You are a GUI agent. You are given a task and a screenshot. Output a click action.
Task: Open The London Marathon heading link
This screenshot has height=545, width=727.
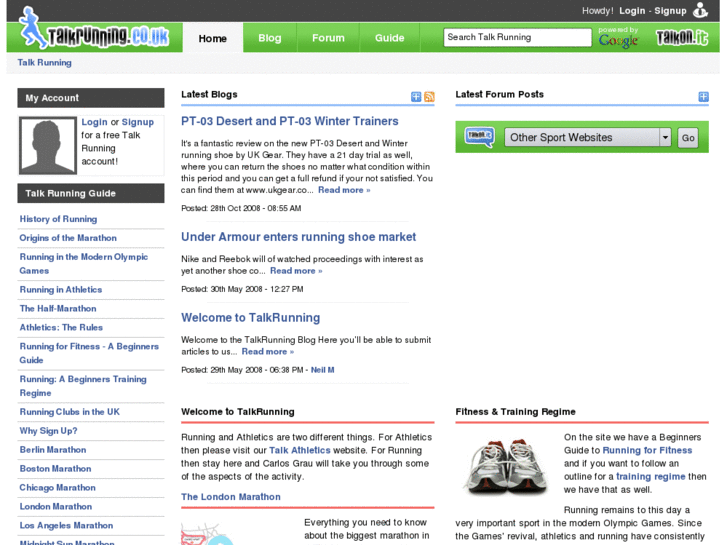tap(231, 497)
